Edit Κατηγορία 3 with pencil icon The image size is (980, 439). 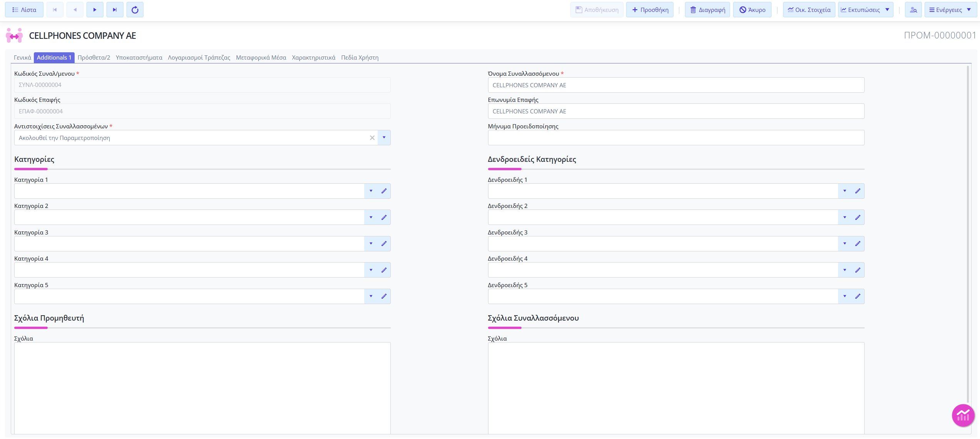click(x=384, y=244)
